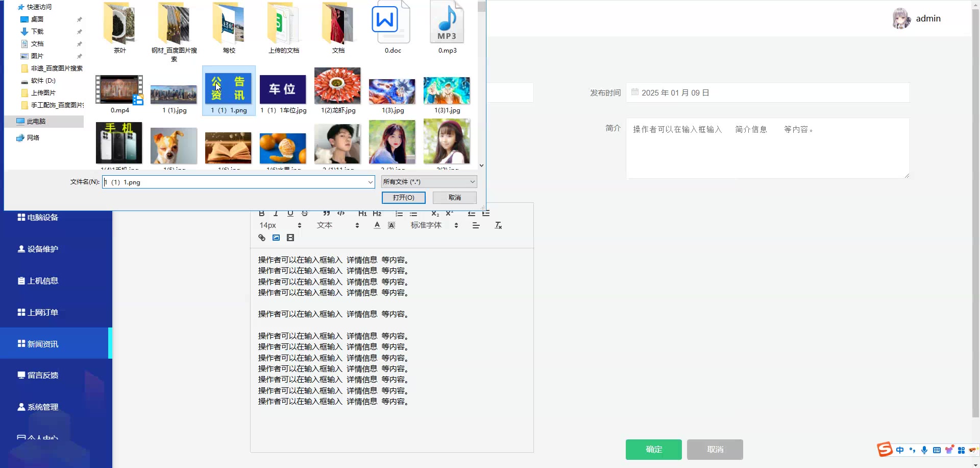Open the Sogou toolbox grid icon
980x468 pixels.
pos(961,450)
